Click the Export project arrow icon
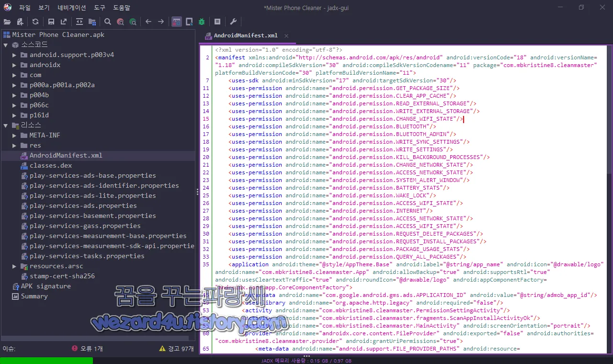Image resolution: width=613 pixels, height=364 pixels. 64,22
